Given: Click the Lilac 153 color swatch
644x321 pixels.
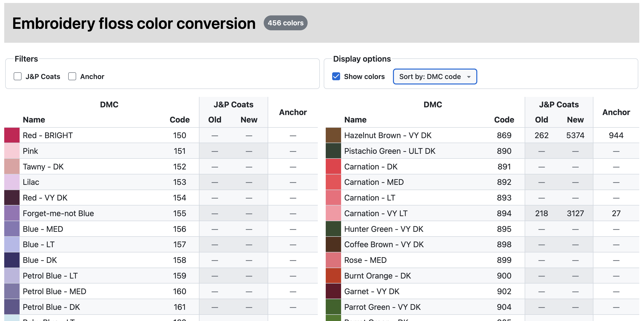Looking at the screenshot, I should point(12,182).
